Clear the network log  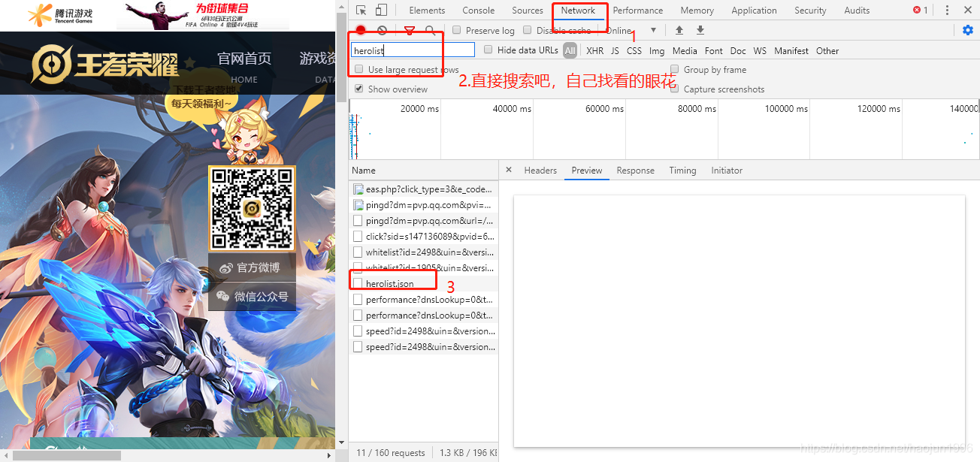click(383, 31)
